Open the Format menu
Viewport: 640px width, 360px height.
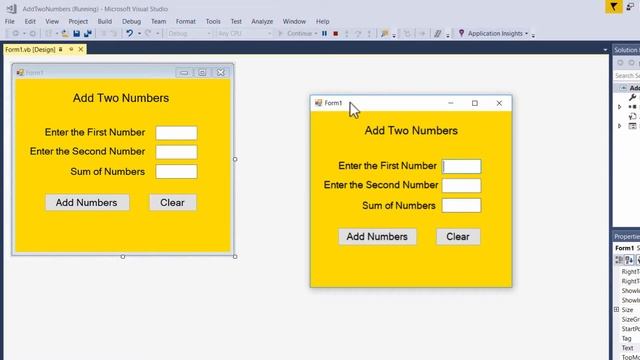(185, 21)
